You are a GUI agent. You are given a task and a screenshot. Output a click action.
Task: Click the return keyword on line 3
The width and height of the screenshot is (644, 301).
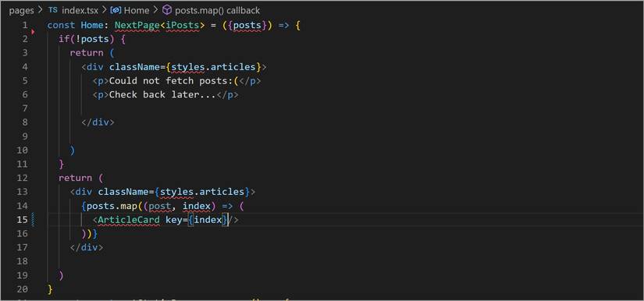coord(87,53)
